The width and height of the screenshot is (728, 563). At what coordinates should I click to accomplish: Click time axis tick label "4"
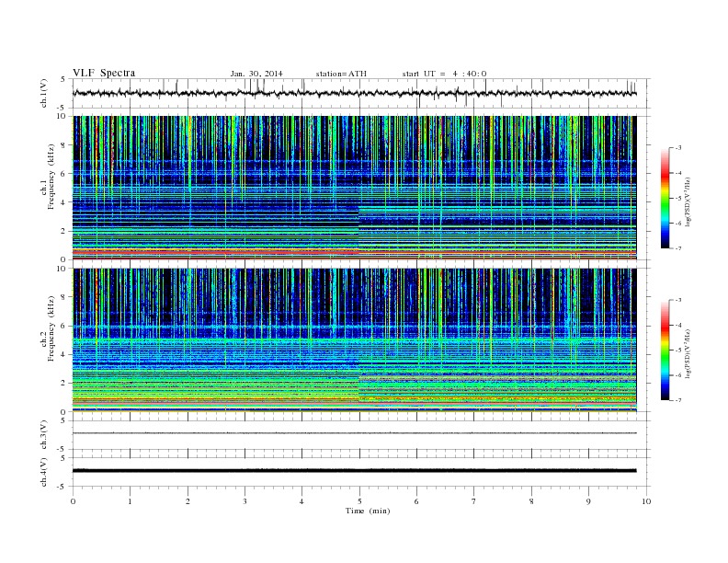pos(301,501)
